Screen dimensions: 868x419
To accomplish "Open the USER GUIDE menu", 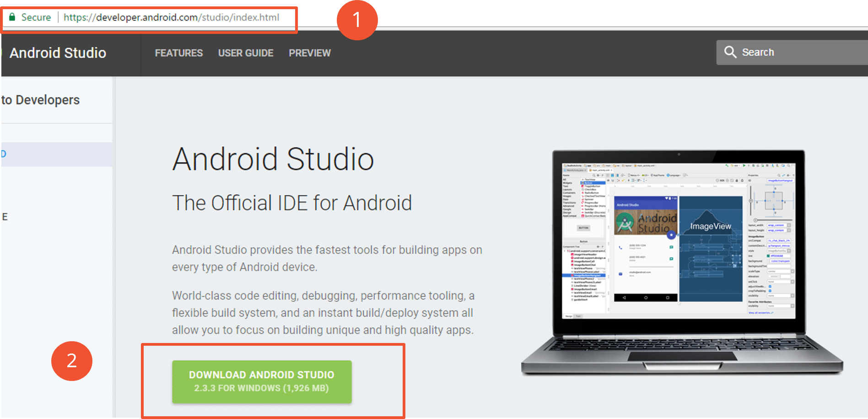I will [x=246, y=53].
